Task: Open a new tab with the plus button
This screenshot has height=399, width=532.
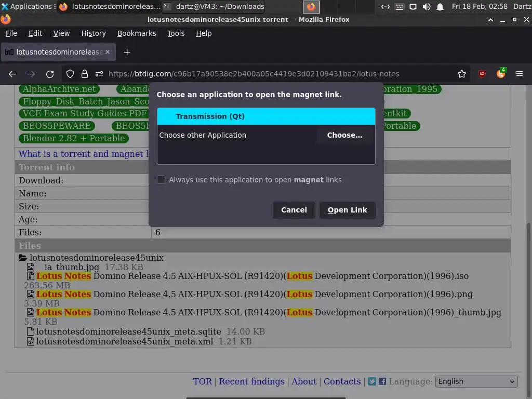Action: click(127, 52)
